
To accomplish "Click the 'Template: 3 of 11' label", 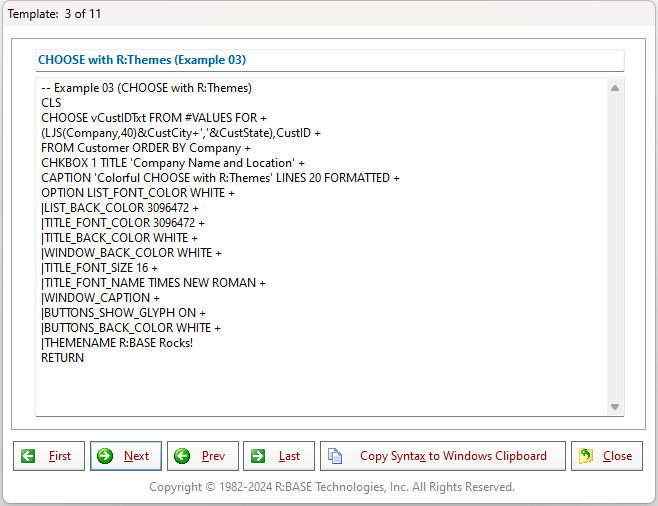I will point(55,14).
